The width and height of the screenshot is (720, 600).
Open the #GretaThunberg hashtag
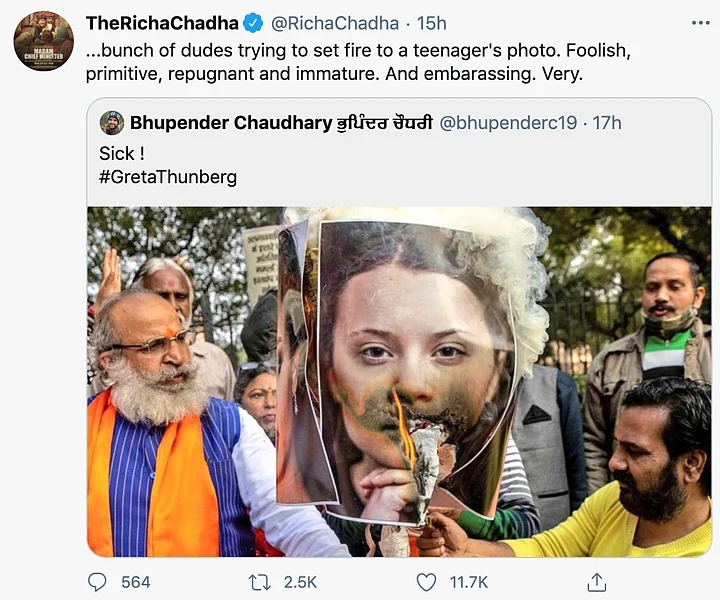168,177
